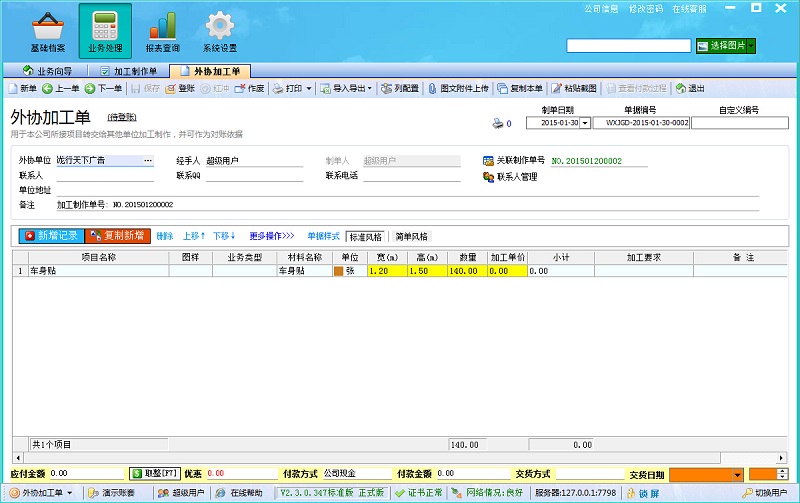800x503 pixels.
Task: Switch to 简单风格 style
Action: pos(410,237)
